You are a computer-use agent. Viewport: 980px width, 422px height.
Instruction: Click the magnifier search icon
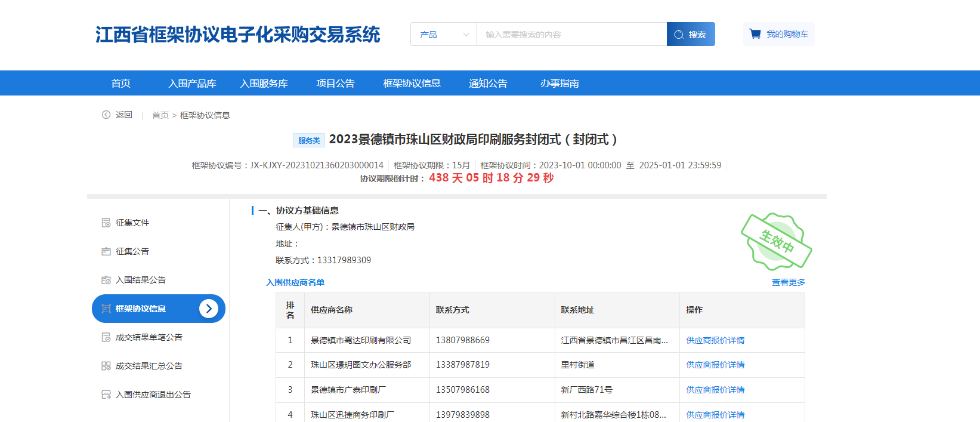(679, 35)
